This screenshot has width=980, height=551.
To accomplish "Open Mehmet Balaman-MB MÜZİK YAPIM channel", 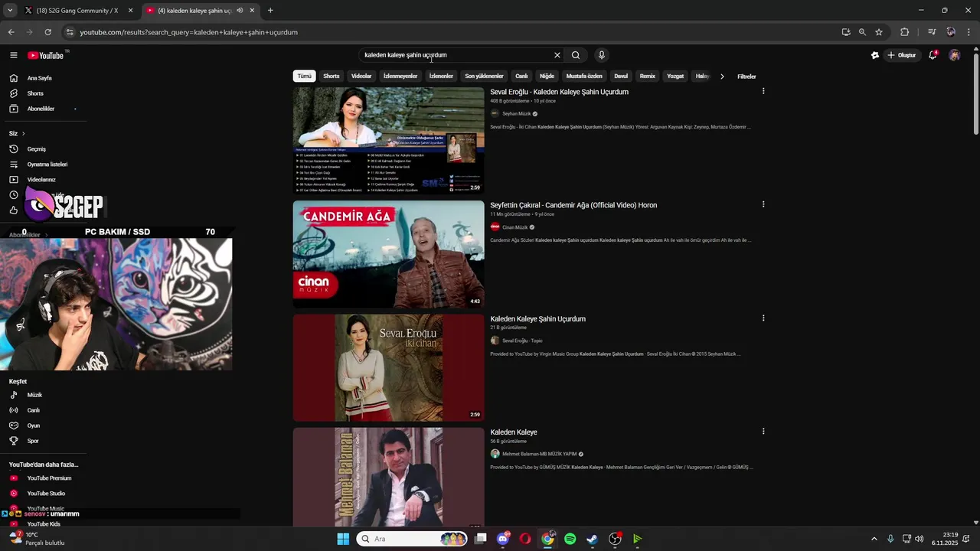I will tap(540, 454).
